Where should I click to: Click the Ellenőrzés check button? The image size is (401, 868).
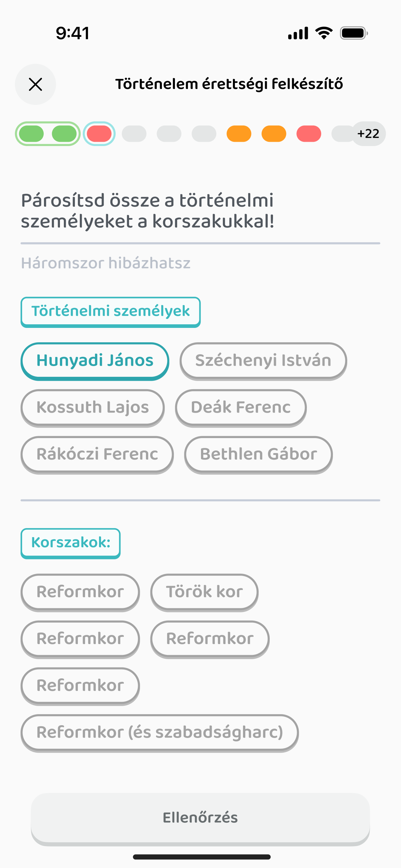pos(200,818)
